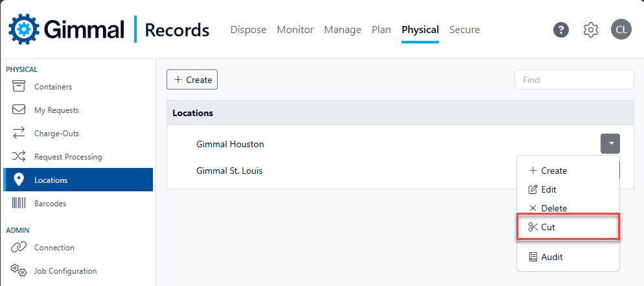The width and height of the screenshot is (644, 286).
Task: Click the Charge-Outs arrows icon
Action: (19, 133)
